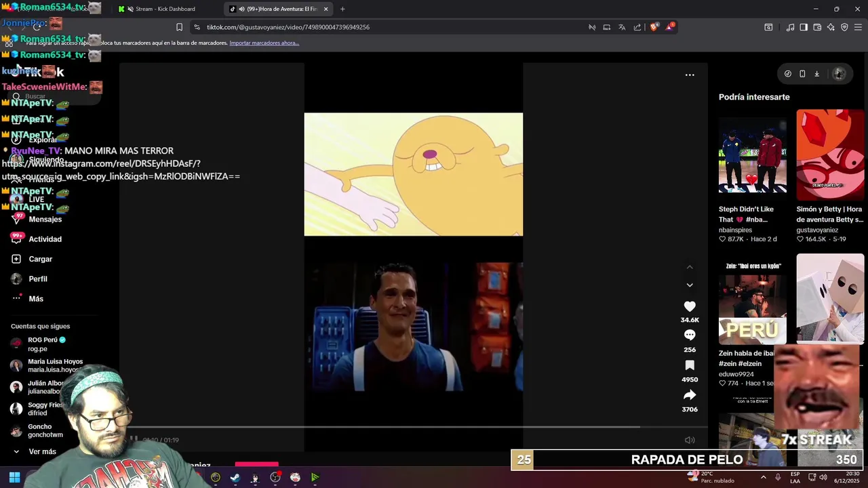
Task: Save the video with the bookmark icon
Action: tap(690, 365)
